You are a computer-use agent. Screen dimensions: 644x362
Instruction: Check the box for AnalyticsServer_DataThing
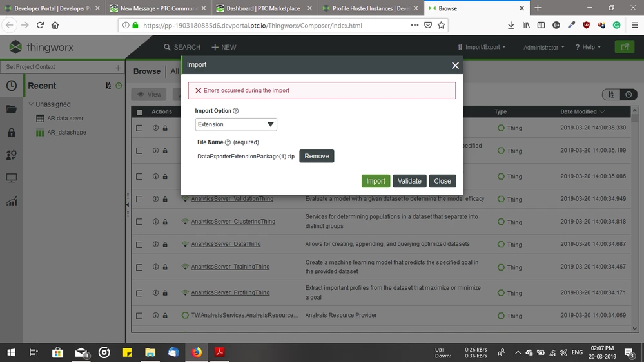139,245
